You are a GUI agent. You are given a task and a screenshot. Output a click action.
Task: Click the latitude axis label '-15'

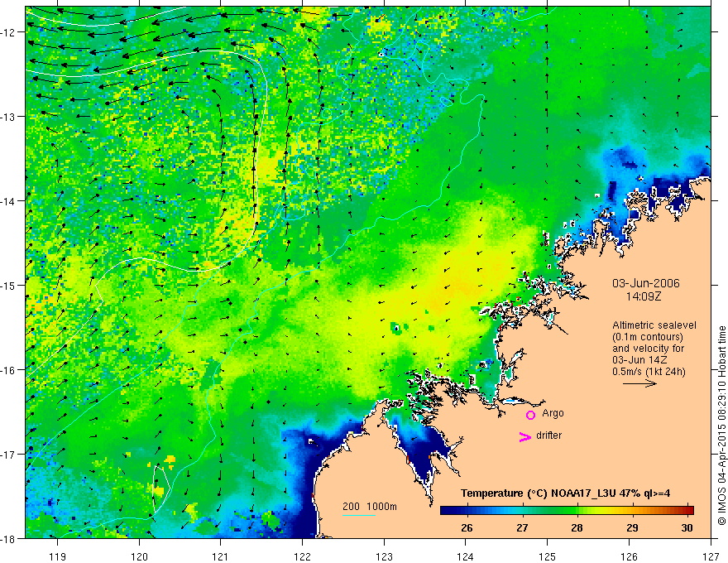tap(8, 285)
